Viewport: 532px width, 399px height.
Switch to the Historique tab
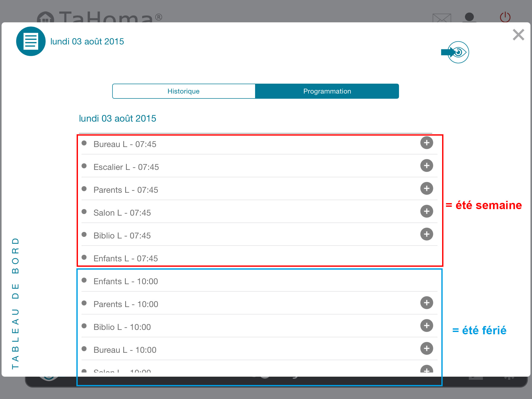tap(184, 91)
